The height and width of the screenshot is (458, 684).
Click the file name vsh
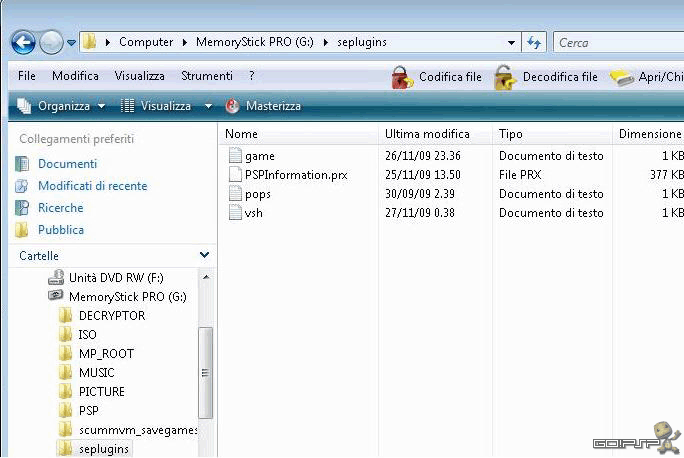tap(253, 213)
